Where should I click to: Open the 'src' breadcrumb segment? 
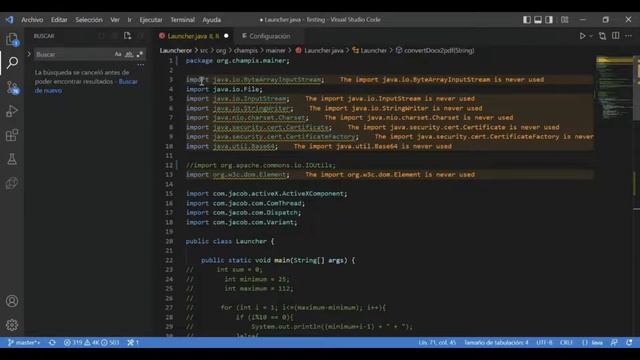click(x=204, y=51)
